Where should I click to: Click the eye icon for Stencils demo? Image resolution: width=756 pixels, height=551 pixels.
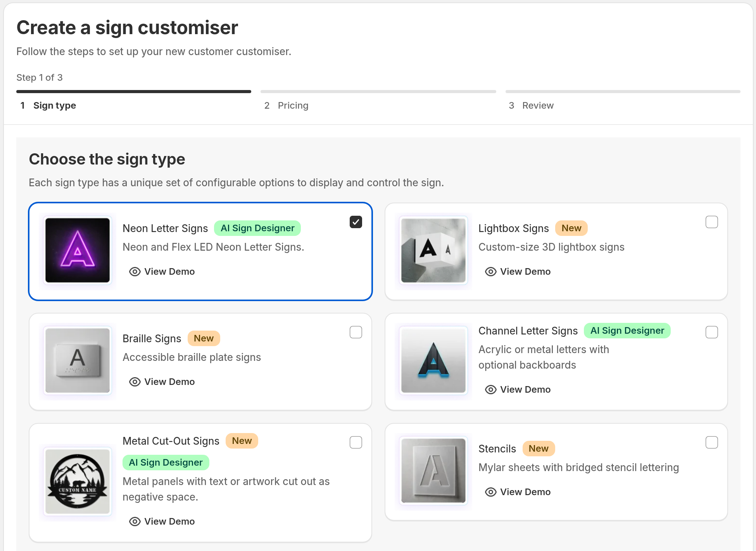coord(490,492)
